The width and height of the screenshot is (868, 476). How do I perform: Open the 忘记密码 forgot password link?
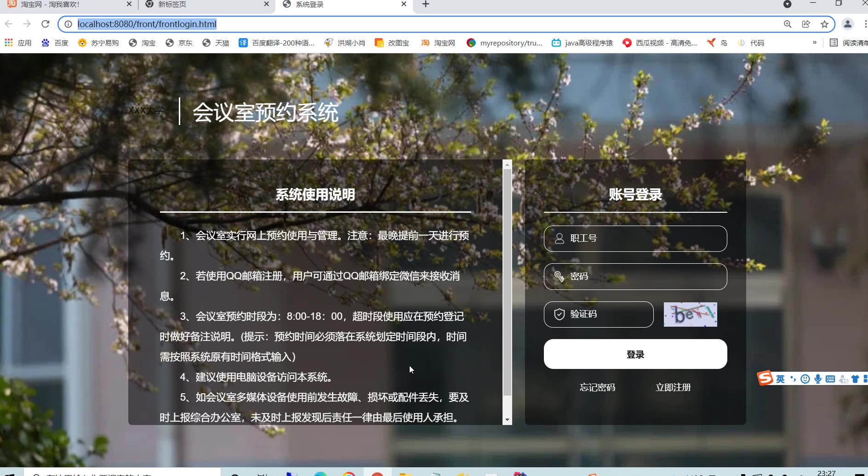point(597,387)
